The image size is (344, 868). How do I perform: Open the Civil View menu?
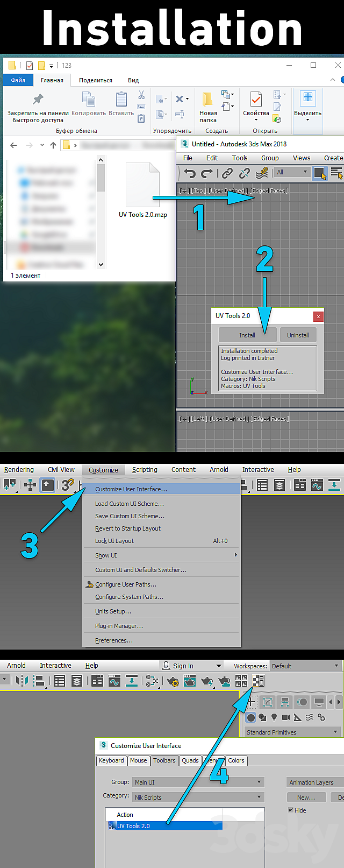pyautogui.click(x=61, y=470)
